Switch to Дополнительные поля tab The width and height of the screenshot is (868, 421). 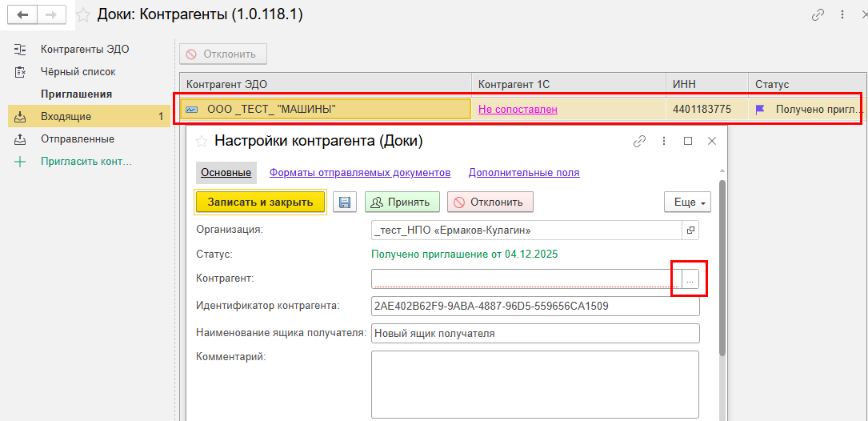click(x=524, y=172)
